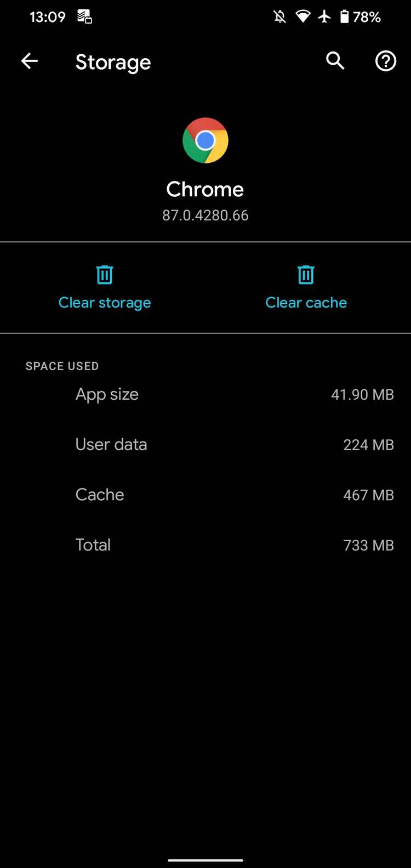Tap the battery indicator showing 78%
This screenshot has width=411, height=868.
(362, 16)
